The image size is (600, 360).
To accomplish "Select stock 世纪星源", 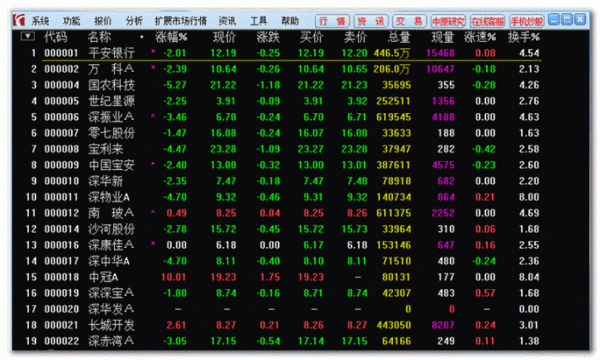I will pos(111,101).
